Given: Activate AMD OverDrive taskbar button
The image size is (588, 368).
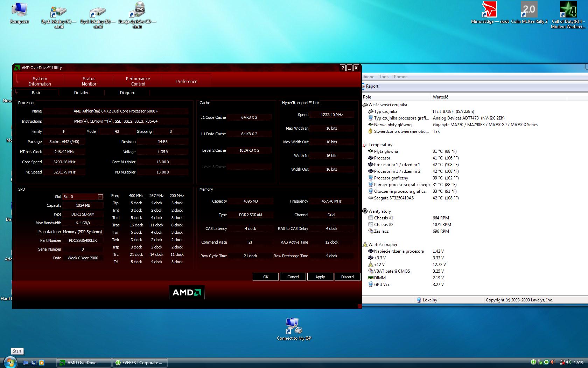Looking at the screenshot, I should [84, 363].
